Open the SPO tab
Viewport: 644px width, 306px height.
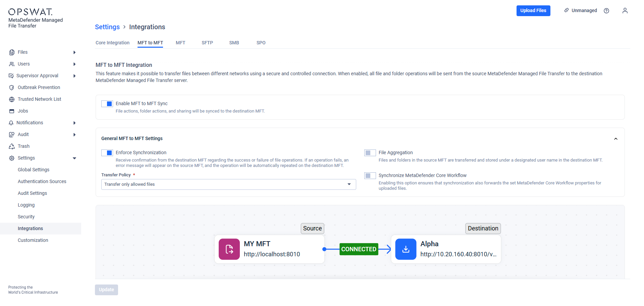click(x=261, y=43)
